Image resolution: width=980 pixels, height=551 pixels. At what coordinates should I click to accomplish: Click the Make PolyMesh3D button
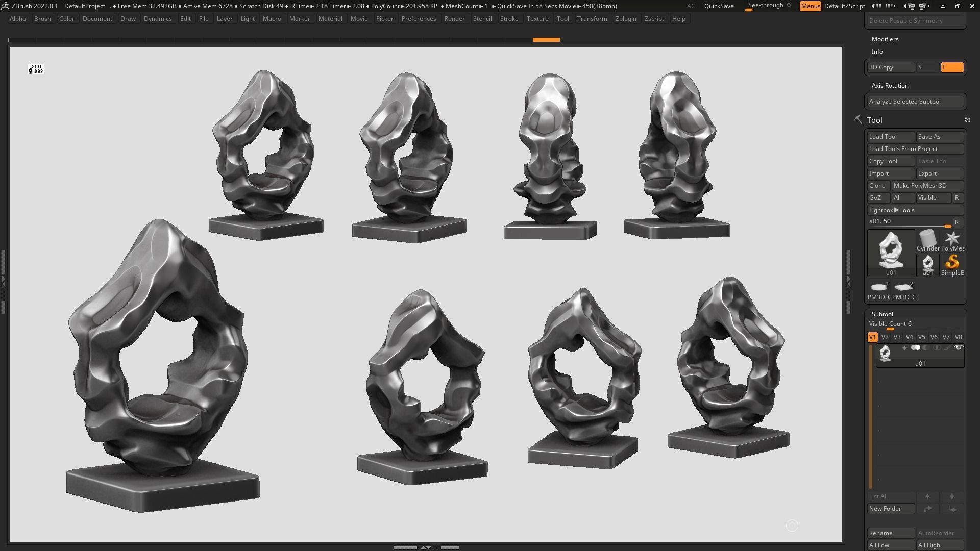[927, 186]
